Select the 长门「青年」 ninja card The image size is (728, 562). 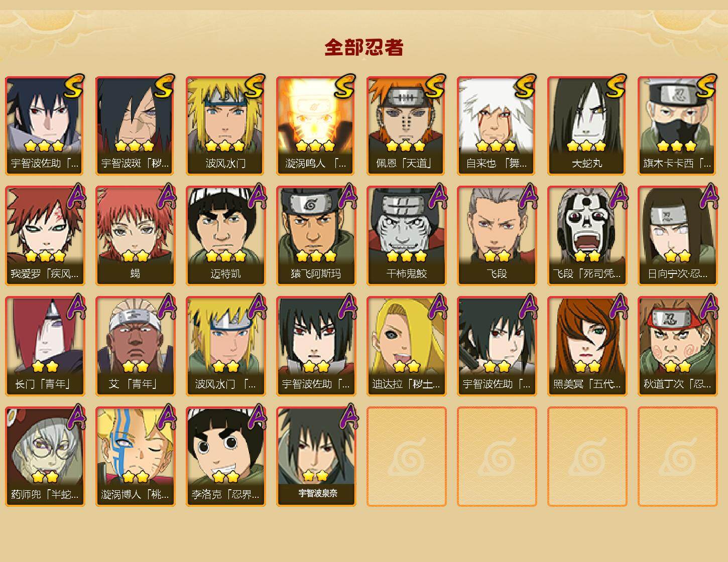click(45, 346)
